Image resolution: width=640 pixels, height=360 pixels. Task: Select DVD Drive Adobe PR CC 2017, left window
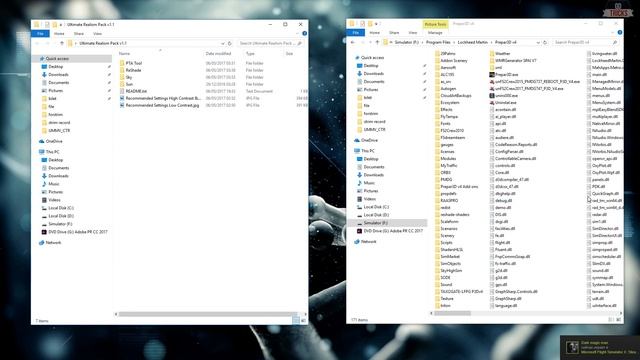pos(78,232)
